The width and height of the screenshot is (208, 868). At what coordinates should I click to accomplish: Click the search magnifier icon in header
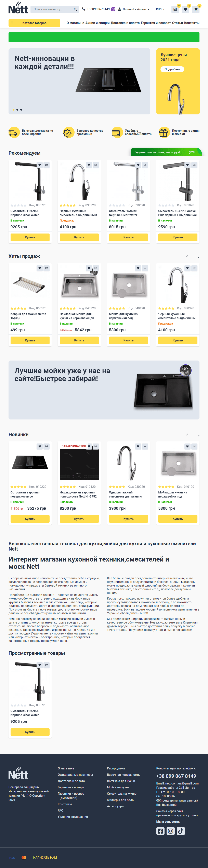75,9
